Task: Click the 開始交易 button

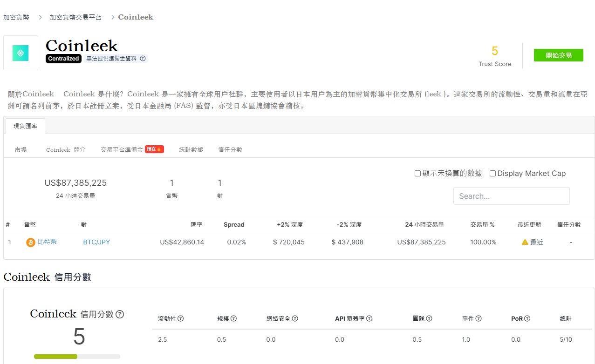Action: (x=558, y=55)
